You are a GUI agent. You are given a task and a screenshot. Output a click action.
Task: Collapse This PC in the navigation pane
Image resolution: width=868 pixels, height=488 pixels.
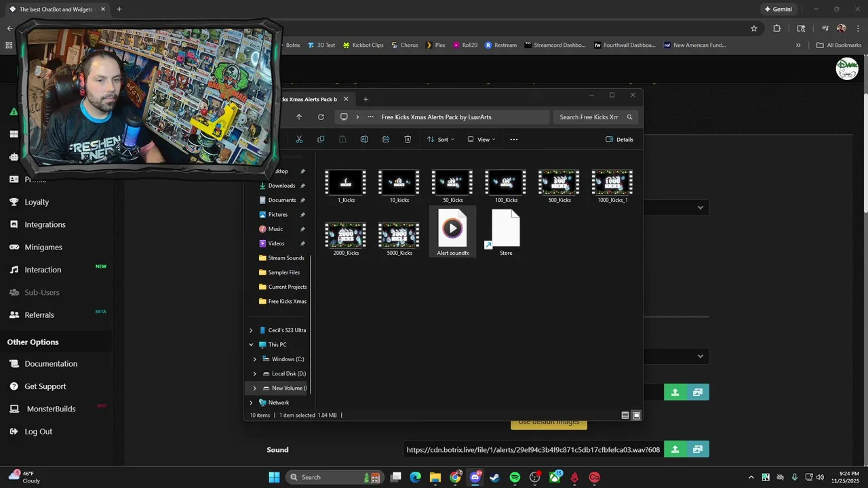click(x=251, y=344)
